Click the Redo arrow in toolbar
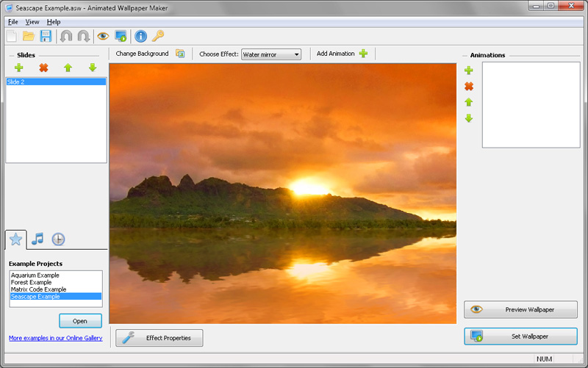This screenshot has width=588, height=368. [x=83, y=36]
